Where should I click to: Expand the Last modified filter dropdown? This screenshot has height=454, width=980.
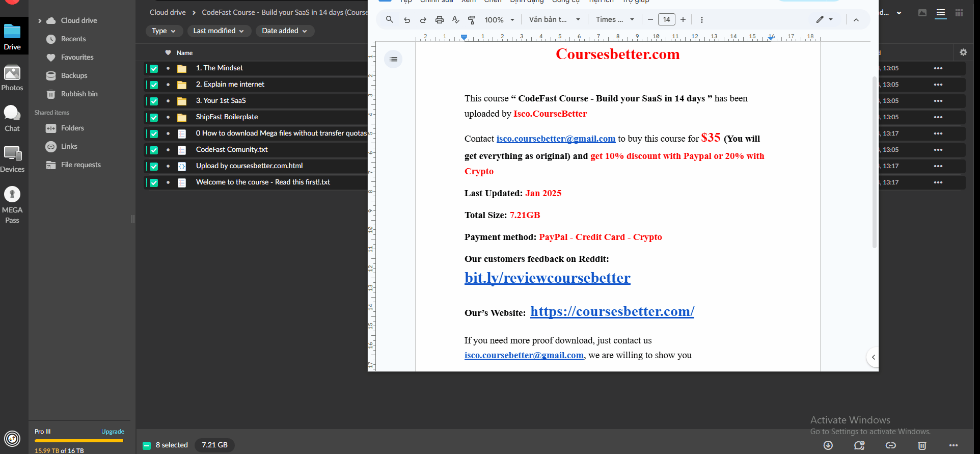click(x=219, y=31)
